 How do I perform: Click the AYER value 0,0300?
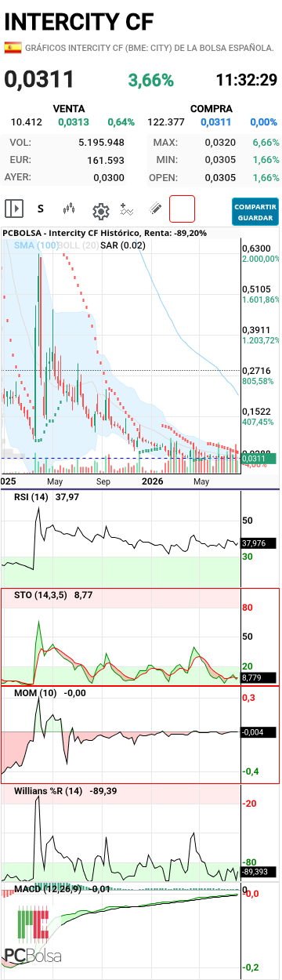[x=108, y=177]
